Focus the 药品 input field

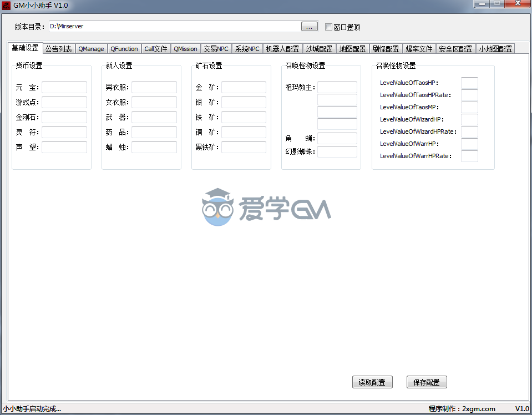tap(154, 132)
